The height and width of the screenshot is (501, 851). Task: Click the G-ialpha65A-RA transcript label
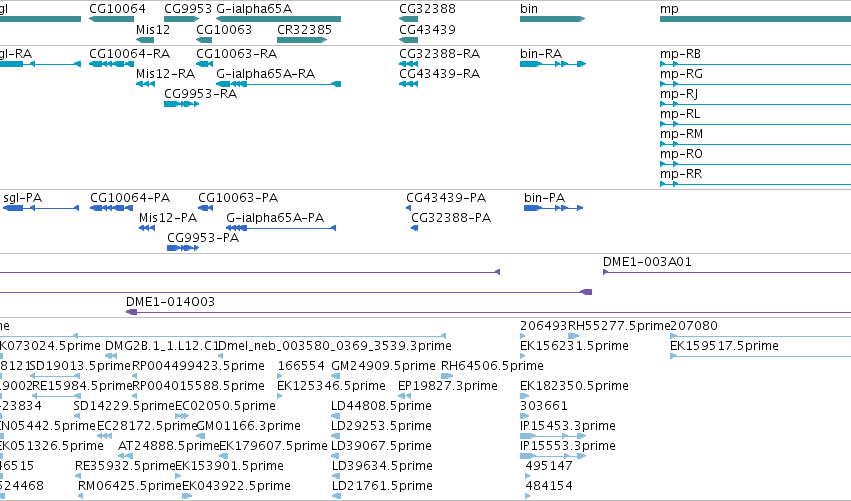point(265,73)
